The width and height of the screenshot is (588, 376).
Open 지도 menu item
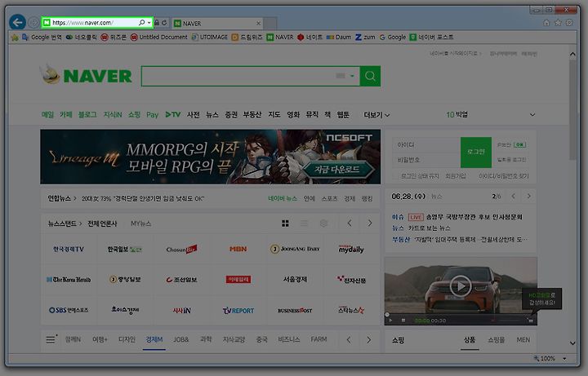(274, 115)
